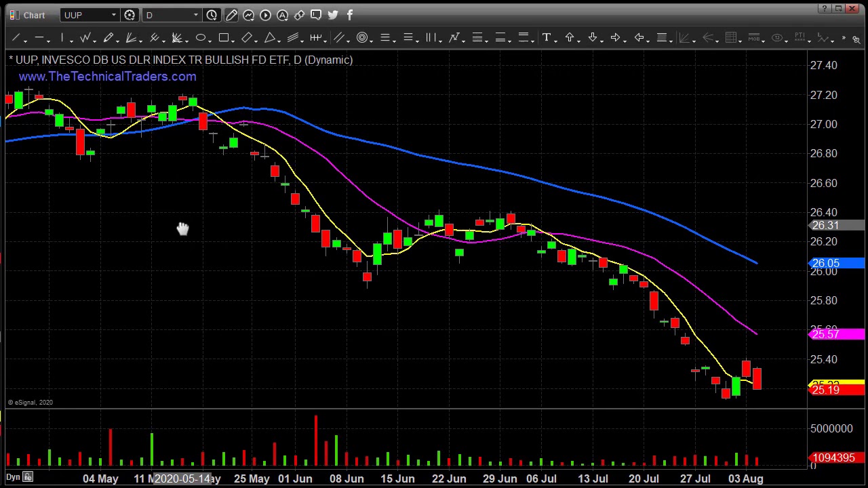The height and width of the screenshot is (488, 868).
Task: Click the 2020-05-14 date marker
Action: point(182,479)
